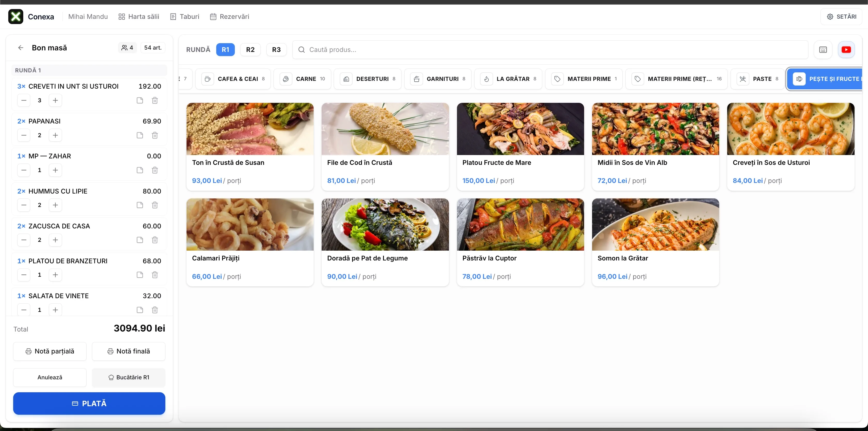Open the LA GRĂTAR category
This screenshot has height=431, width=868.
pyautogui.click(x=508, y=79)
